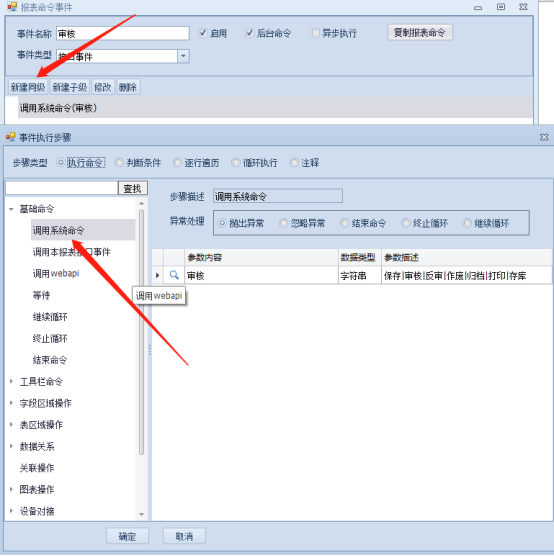
Task: Click the 新建子级 toolbar button
Action: pos(70,87)
